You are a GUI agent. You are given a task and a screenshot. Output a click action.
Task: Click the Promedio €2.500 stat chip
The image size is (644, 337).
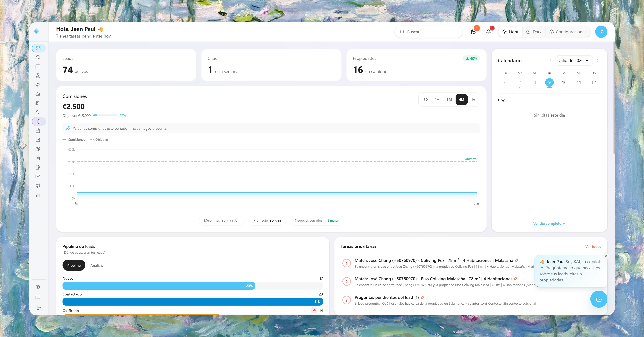coord(267,221)
